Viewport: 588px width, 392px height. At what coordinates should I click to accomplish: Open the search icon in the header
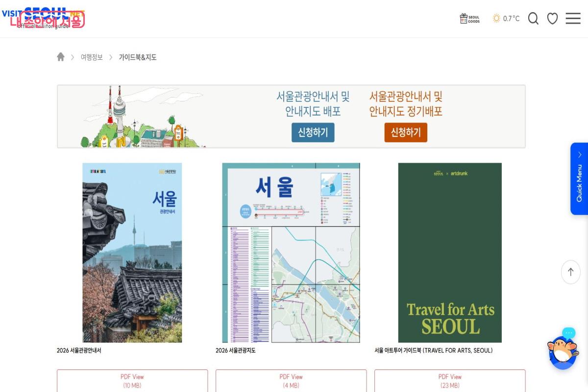(x=533, y=18)
